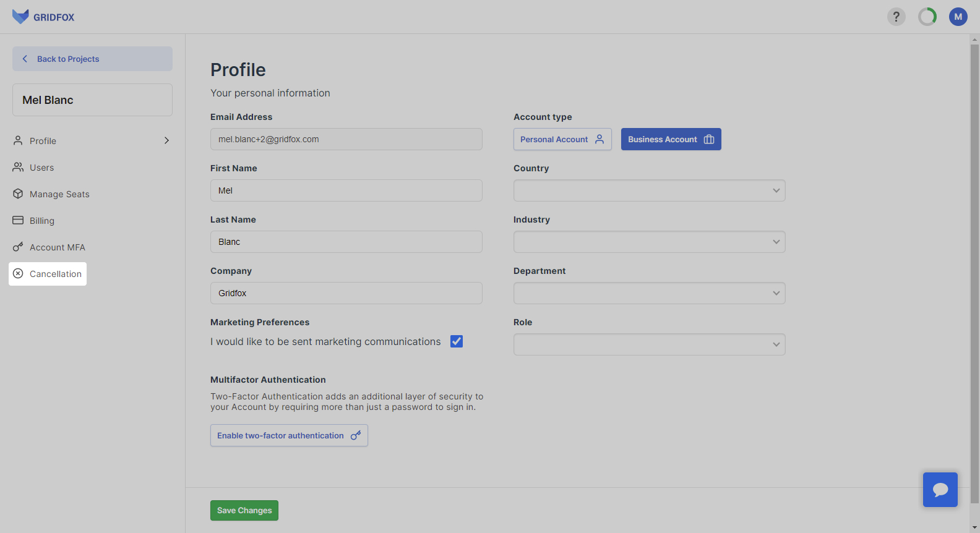Open the Country dropdown
980x533 pixels.
649,190
